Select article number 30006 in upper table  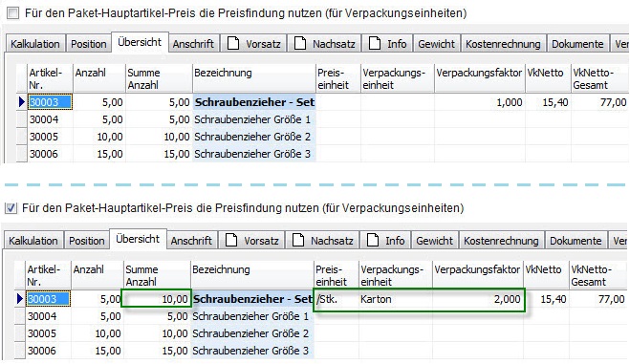pos(50,154)
